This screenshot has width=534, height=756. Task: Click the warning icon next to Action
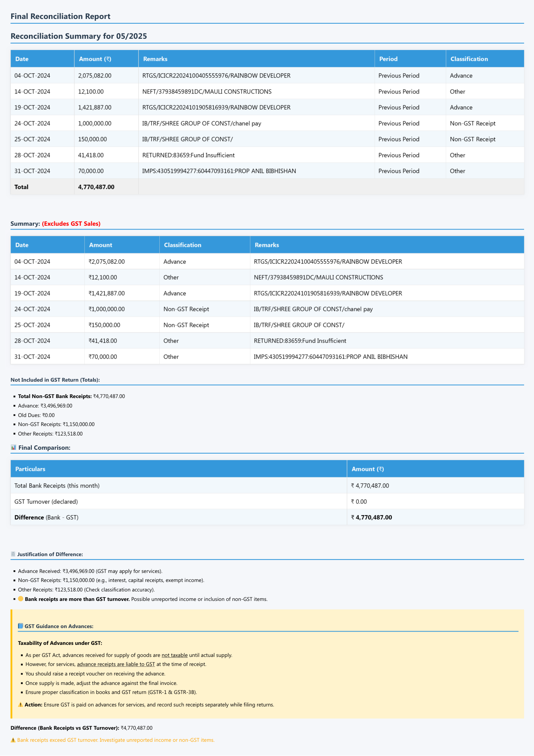pos(21,705)
